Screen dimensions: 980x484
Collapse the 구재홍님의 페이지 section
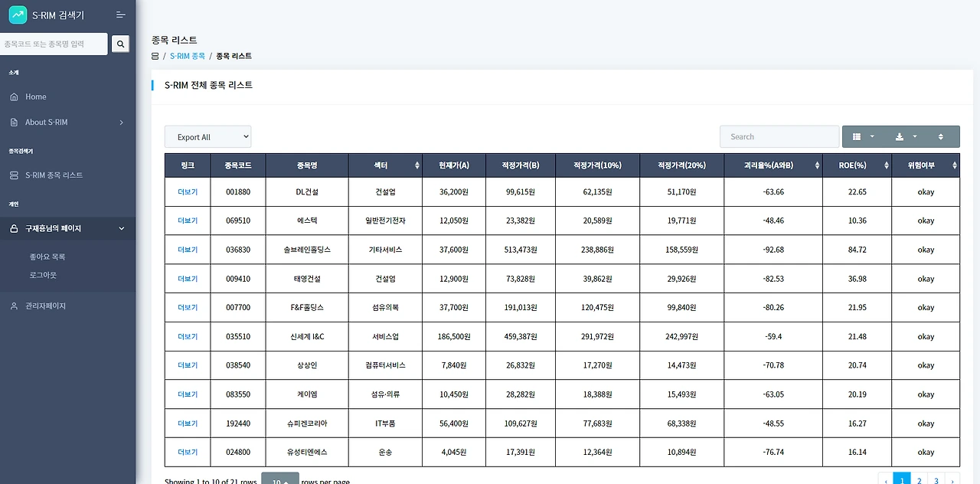[x=67, y=228]
